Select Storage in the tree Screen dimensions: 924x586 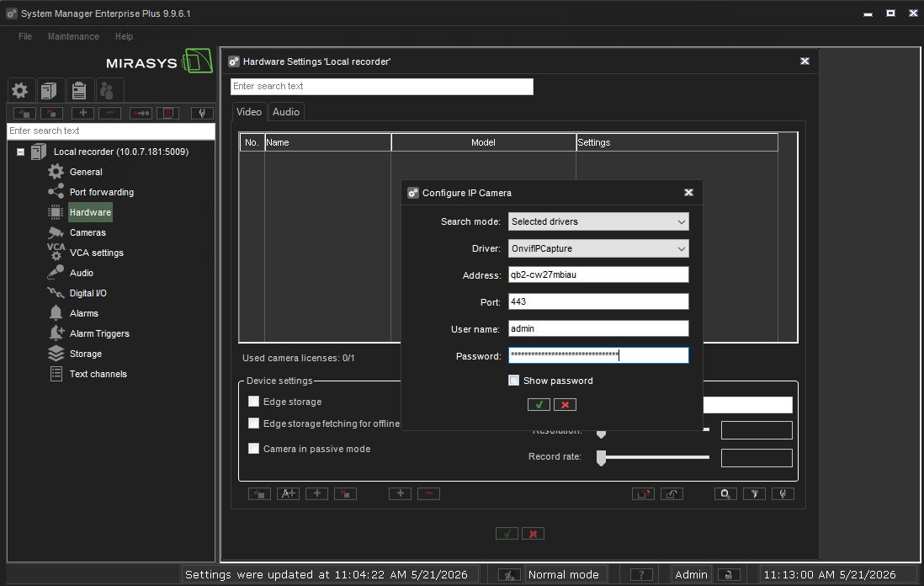click(86, 354)
